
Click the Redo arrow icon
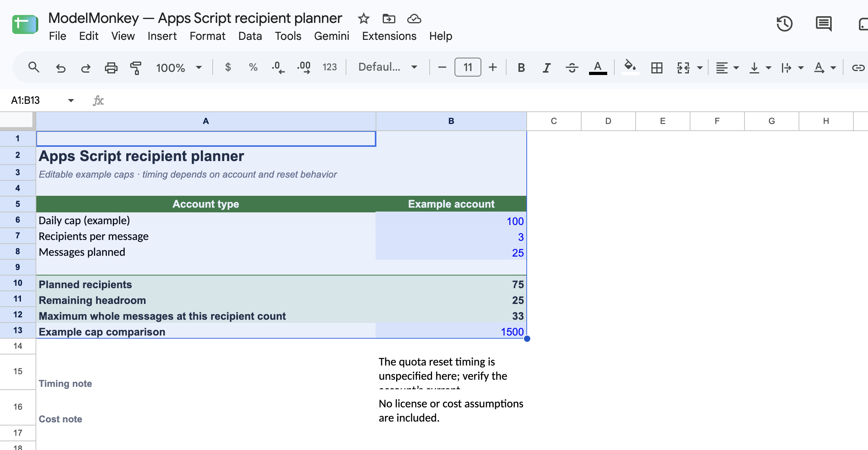click(x=86, y=68)
